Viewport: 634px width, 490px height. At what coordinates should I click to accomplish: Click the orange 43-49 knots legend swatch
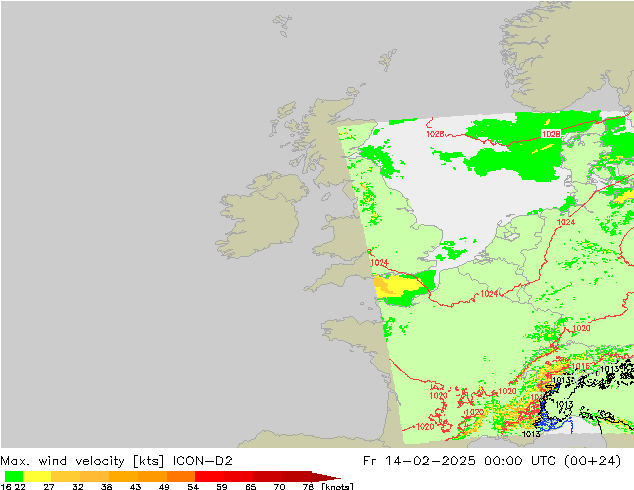tap(152, 476)
